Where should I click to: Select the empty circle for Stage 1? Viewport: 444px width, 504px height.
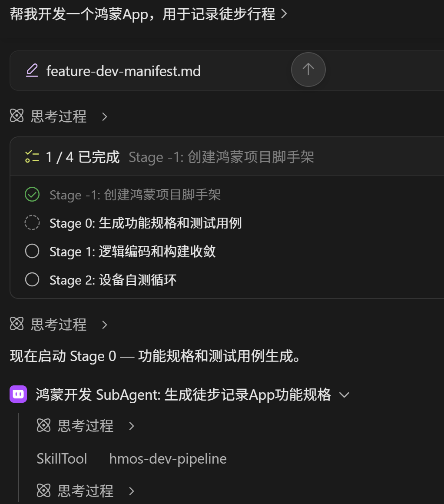pos(32,251)
